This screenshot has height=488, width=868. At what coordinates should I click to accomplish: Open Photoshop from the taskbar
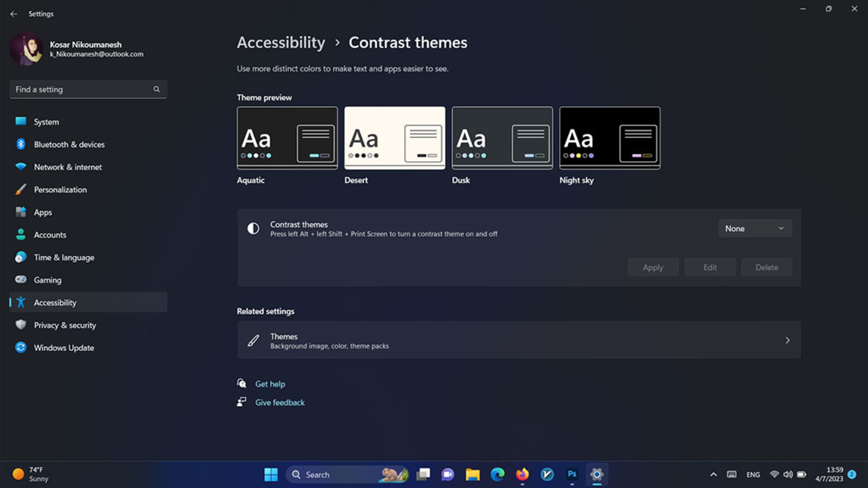click(572, 474)
